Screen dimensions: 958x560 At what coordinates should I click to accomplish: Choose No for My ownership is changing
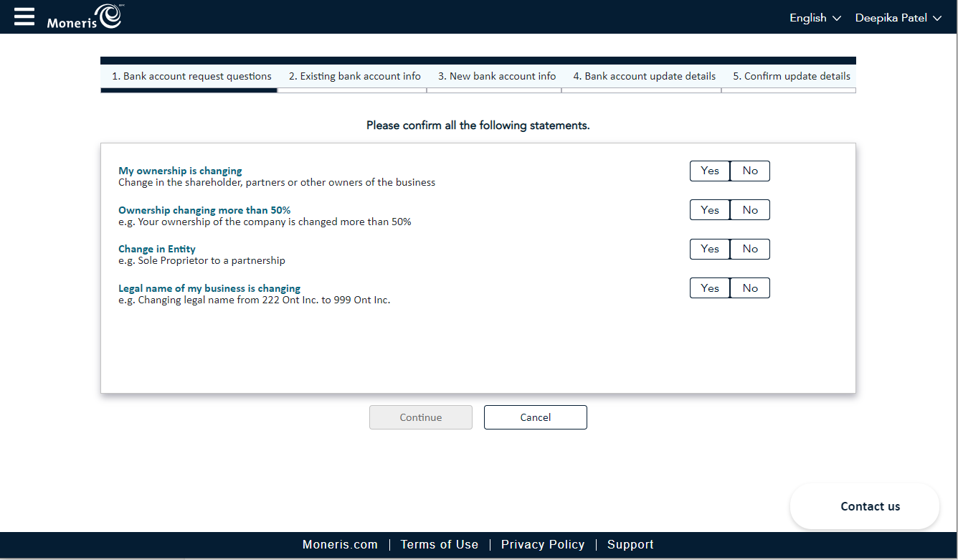coord(750,171)
